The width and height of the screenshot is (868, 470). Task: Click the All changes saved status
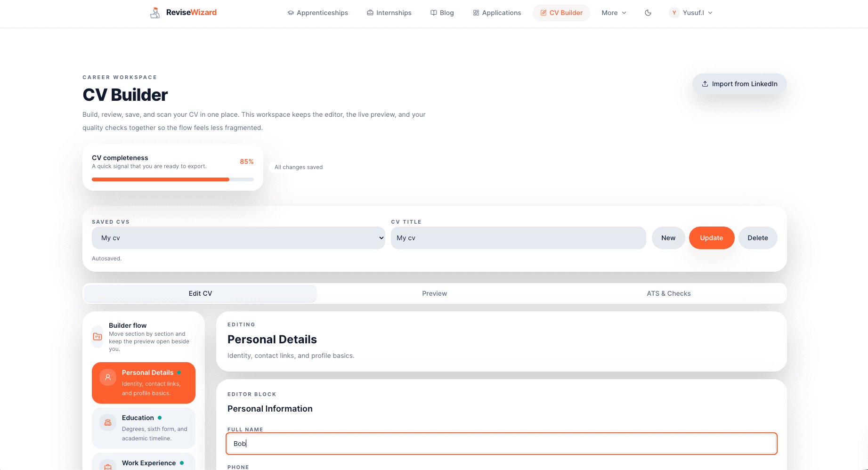(299, 167)
